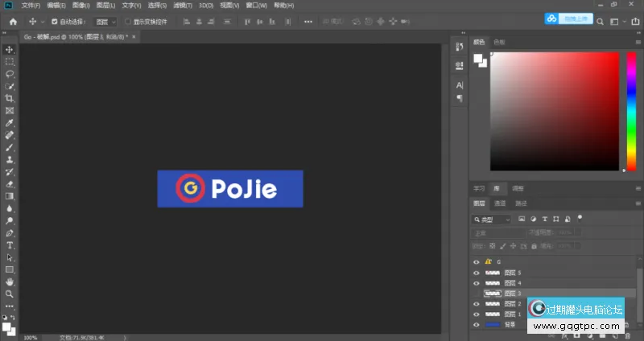Switch to the 路径 tab
This screenshot has height=341, width=644.
(x=521, y=203)
